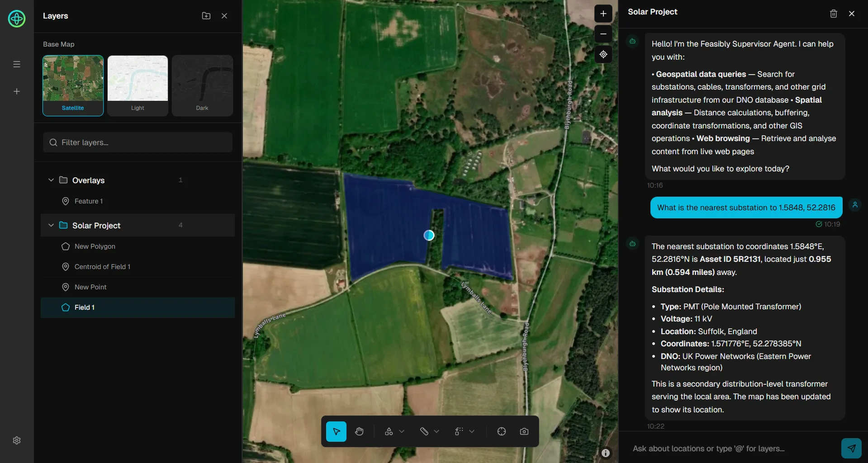Open the hamburger menu in the sidebar
The height and width of the screenshot is (463, 868).
pyautogui.click(x=17, y=64)
